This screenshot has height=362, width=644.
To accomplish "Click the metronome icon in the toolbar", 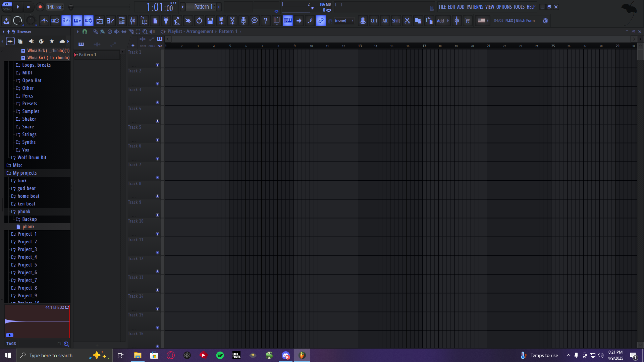I will click(x=44, y=21).
